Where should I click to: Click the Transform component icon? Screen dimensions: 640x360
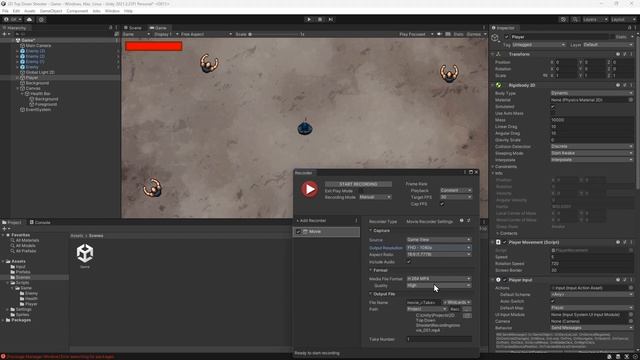(498, 54)
